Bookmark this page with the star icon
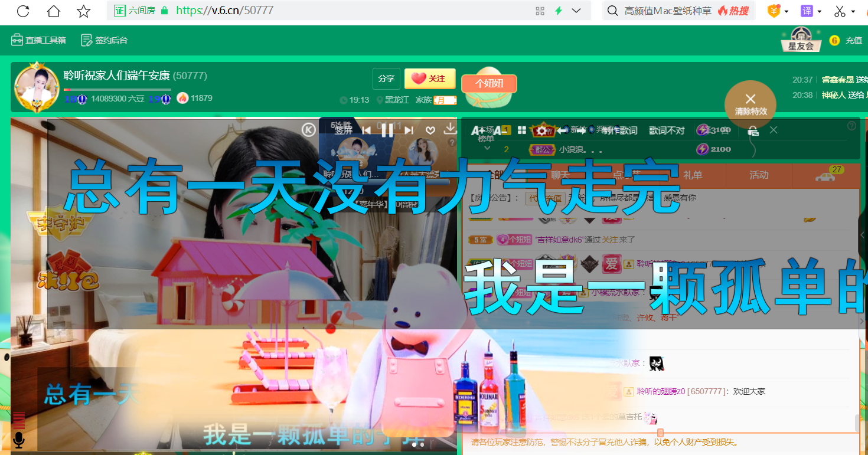Screen dimensions: 868x455 coord(84,11)
